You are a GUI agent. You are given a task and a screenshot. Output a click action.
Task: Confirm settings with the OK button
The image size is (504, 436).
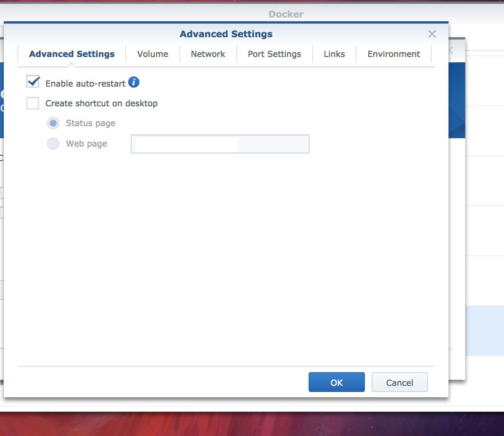337,382
